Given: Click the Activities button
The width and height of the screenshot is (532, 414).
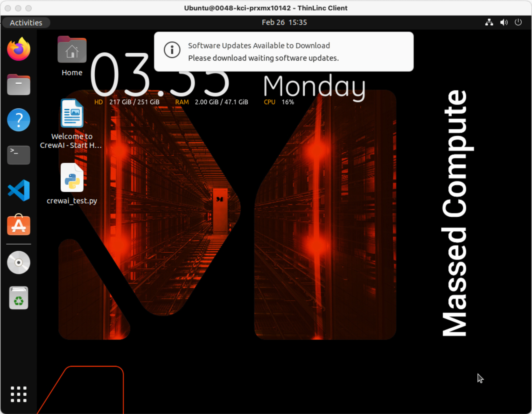Looking at the screenshot, I should pos(26,23).
